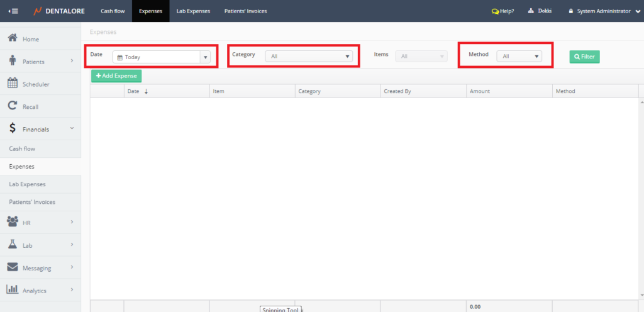Switch to the Cash flow top tab
Image resolution: width=644 pixels, height=312 pixels.
(112, 11)
